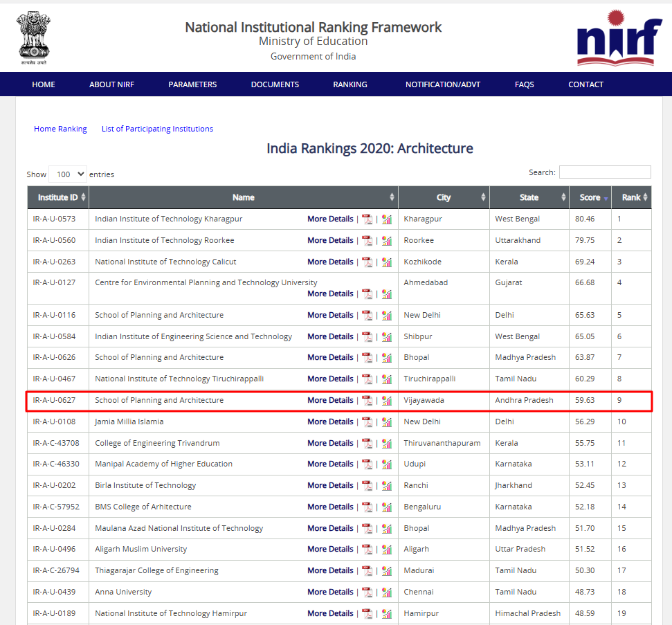Image resolution: width=672 pixels, height=625 pixels.
Task: Select the name Thiagarajar College of Engineering
Action: point(156,570)
